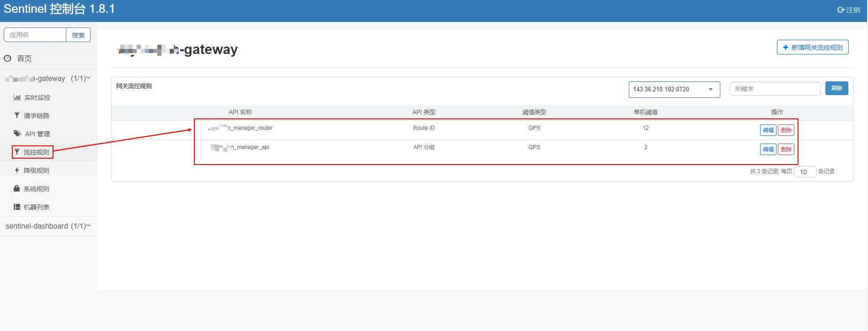Screen dimensions: 868x331
Task: Click the 网关流控规则 panel title
Action: [134, 86]
